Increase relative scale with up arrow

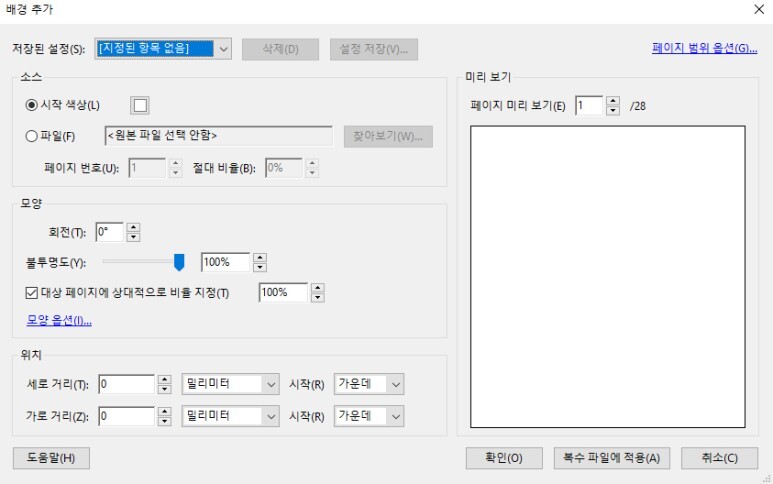[318, 287]
